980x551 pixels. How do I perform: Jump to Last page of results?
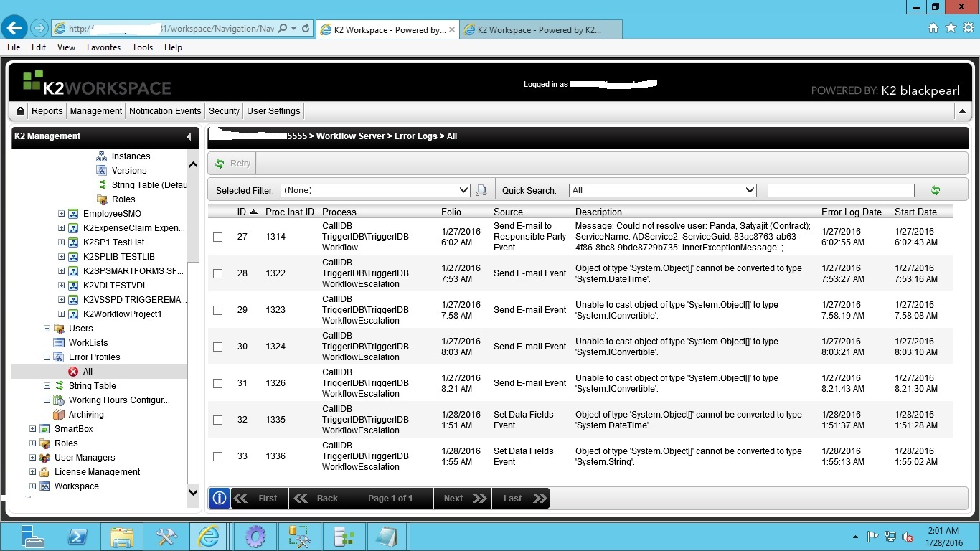click(521, 498)
